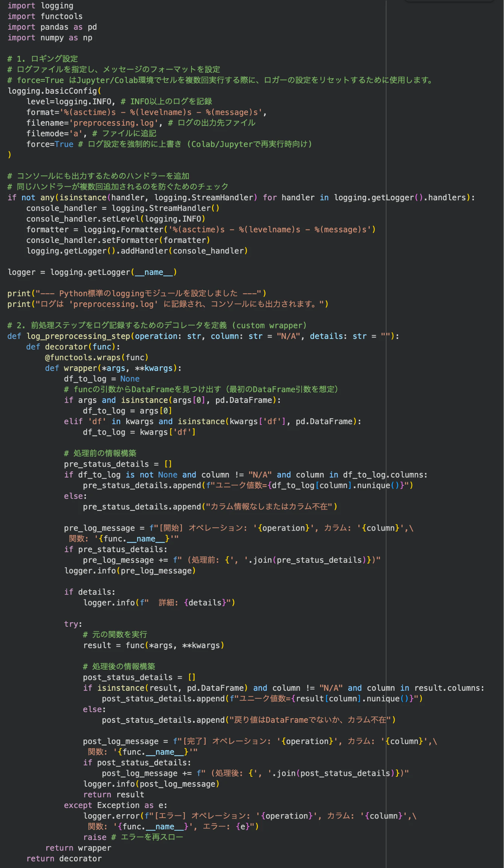Click the 'def decorator(func):' line
504x868 pixels.
[x=73, y=347]
